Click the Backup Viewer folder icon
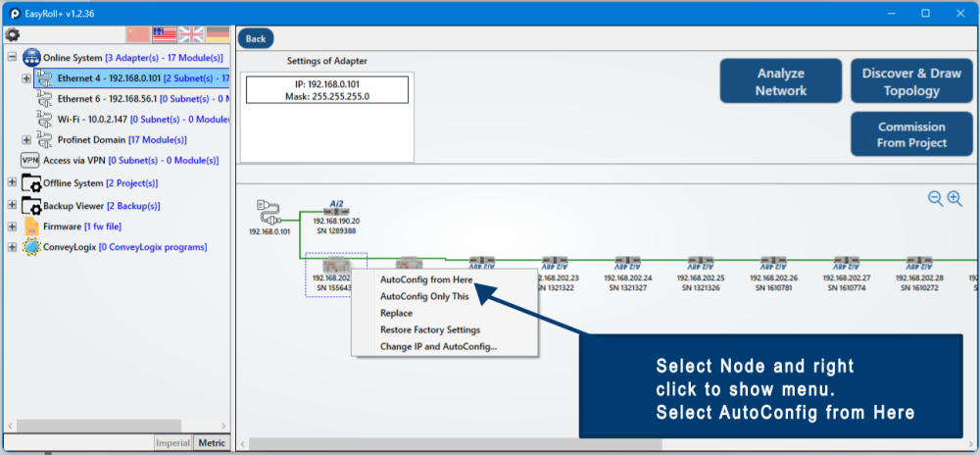Screen dimensions: 980x455 (31, 205)
